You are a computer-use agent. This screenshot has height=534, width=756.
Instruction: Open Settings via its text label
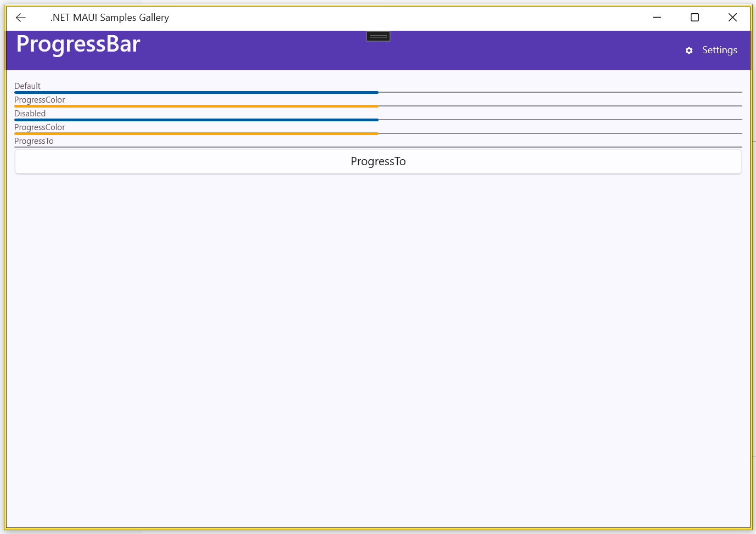719,50
